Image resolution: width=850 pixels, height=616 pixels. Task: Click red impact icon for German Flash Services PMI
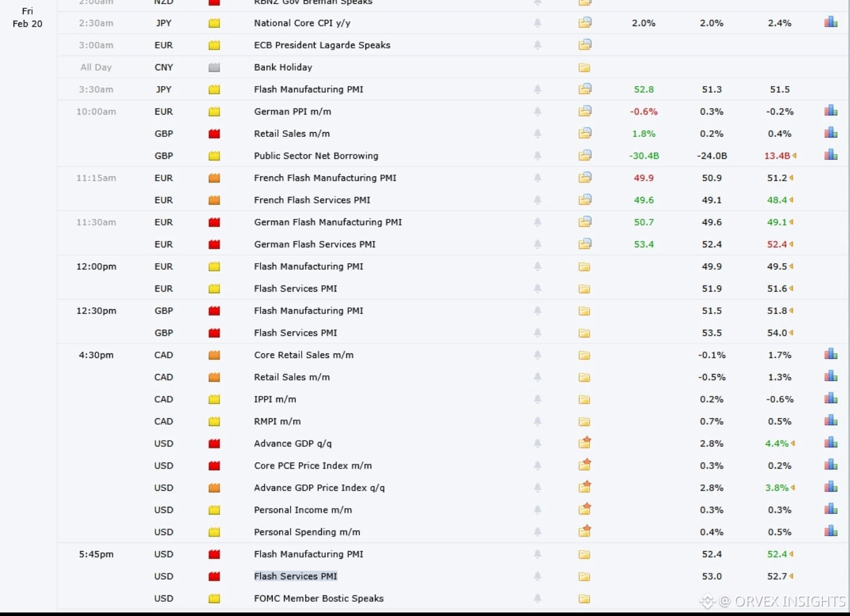[x=214, y=244]
